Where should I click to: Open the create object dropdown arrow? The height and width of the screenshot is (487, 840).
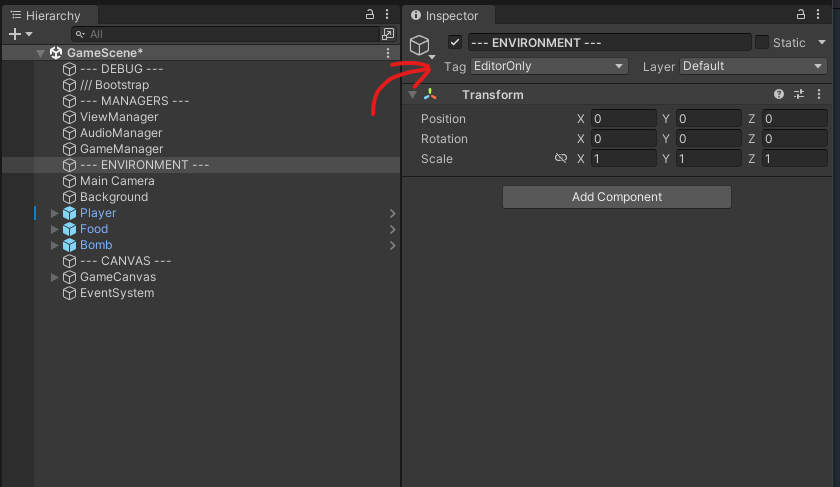tap(29, 34)
